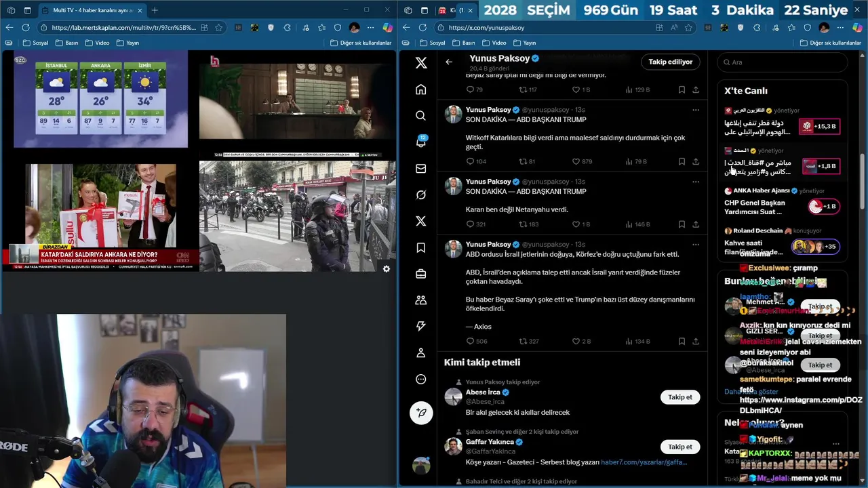Open the More circle icon in X sidebar
868x488 pixels.
pyautogui.click(x=421, y=380)
